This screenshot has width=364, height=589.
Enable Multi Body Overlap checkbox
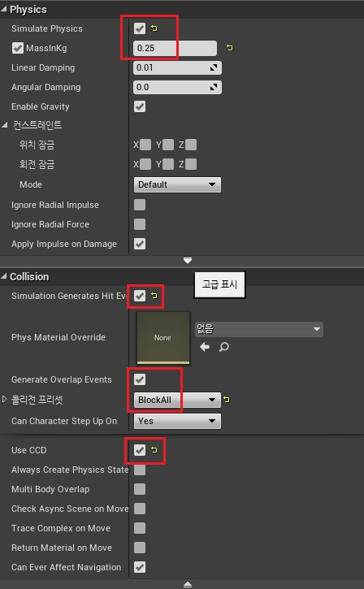(140, 489)
